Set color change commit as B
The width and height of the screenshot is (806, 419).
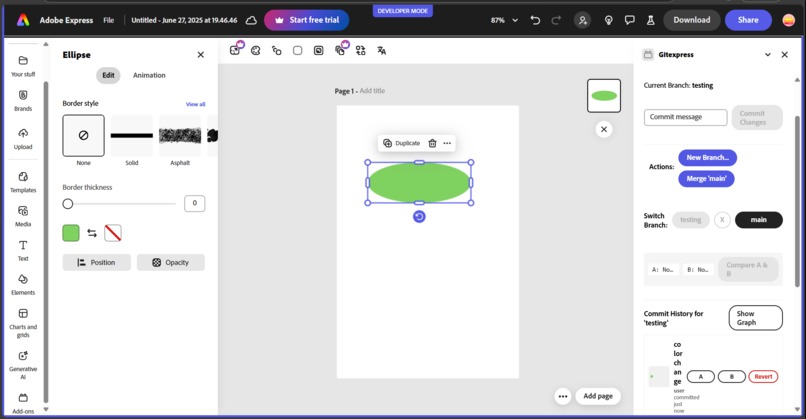731,376
